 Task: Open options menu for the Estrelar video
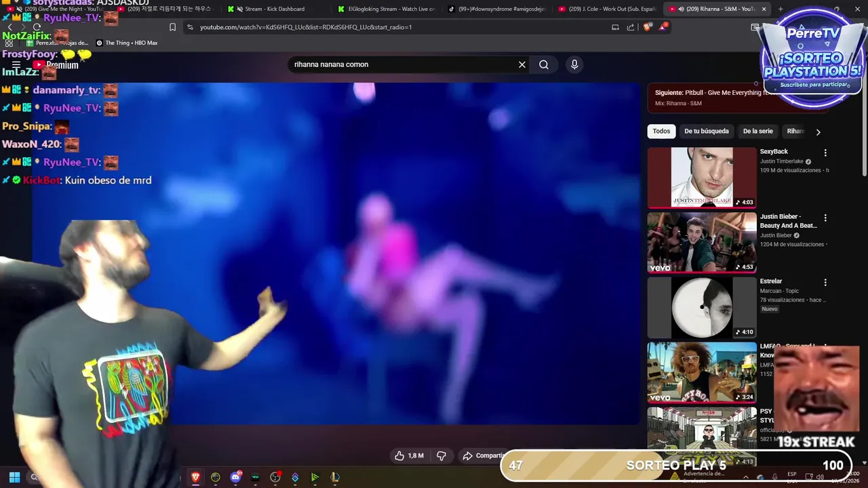[x=825, y=282]
